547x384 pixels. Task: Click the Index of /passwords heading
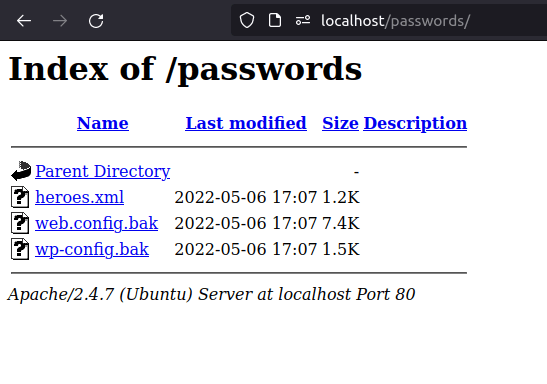pyautogui.click(x=185, y=69)
